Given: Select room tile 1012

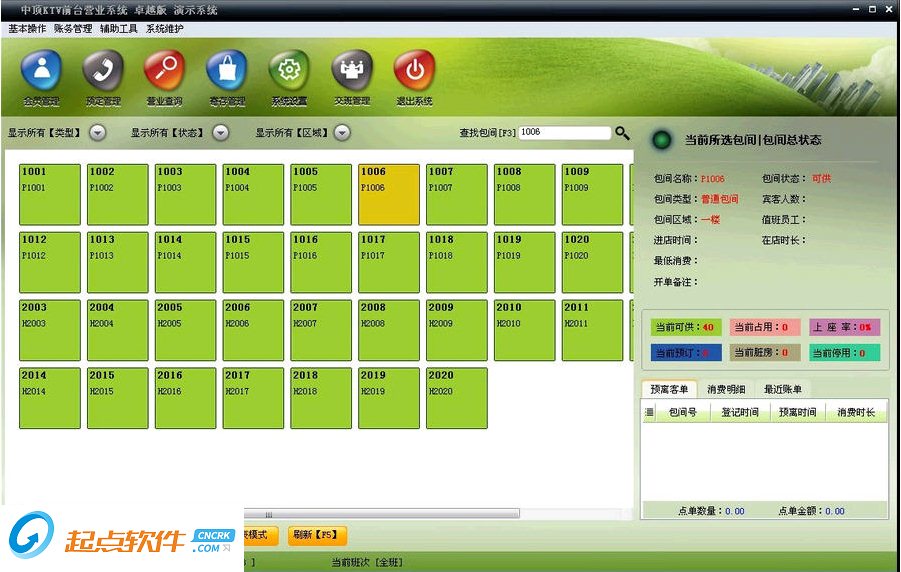Looking at the screenshot, I should tap(50, 262).
